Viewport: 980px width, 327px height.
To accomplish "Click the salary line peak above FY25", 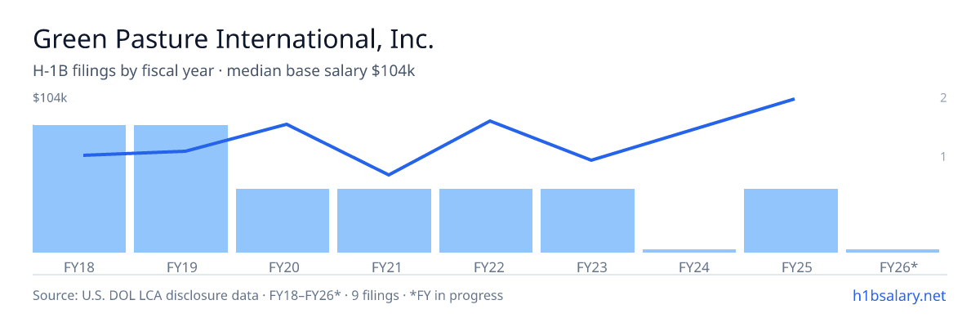I will pos(794,100).
